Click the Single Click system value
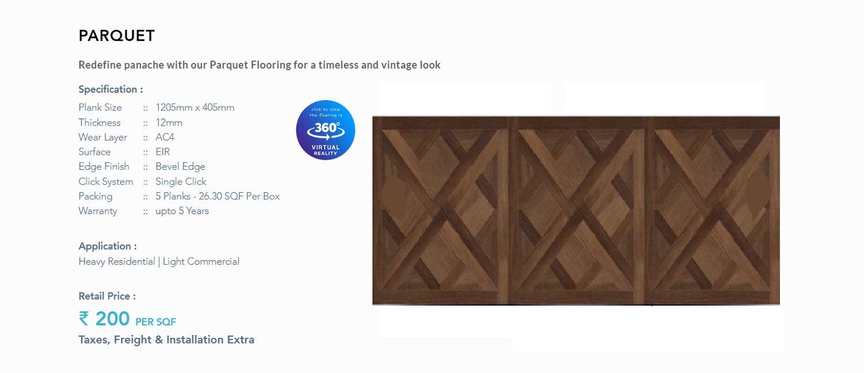Viewport: 868px width, 373px height. (x=181, y=182)
